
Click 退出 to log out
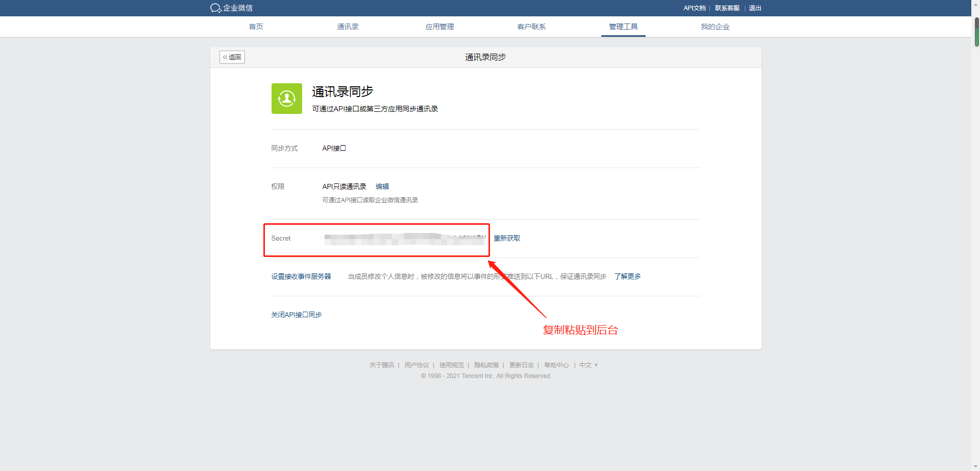pos(754,8)
